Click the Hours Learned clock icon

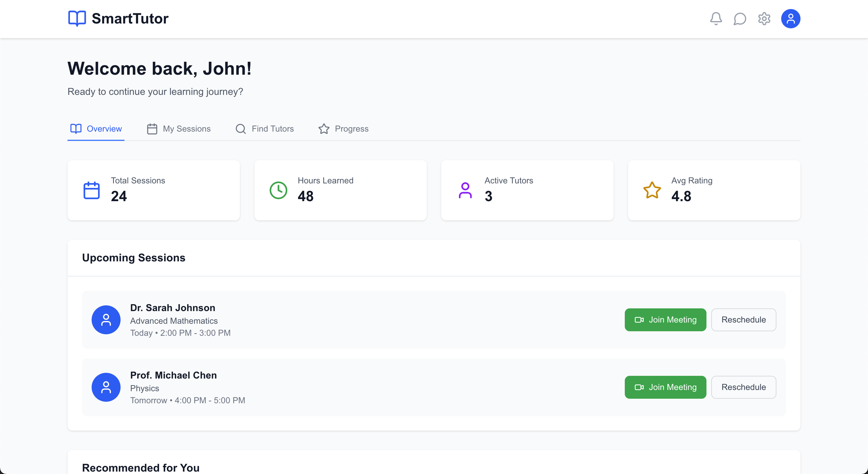tap(278, 190)
